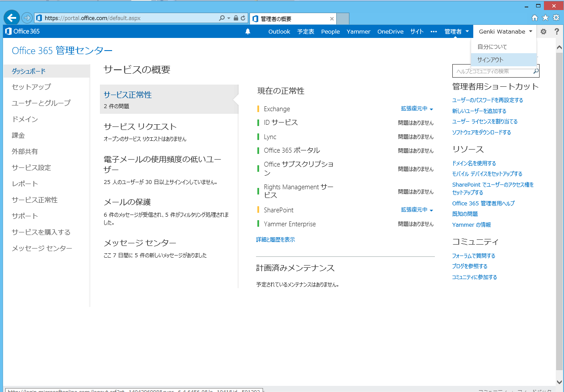This screenshot has height=392, width=564.
Task: Select サインアウト to sign out
Action: [504, 60]
